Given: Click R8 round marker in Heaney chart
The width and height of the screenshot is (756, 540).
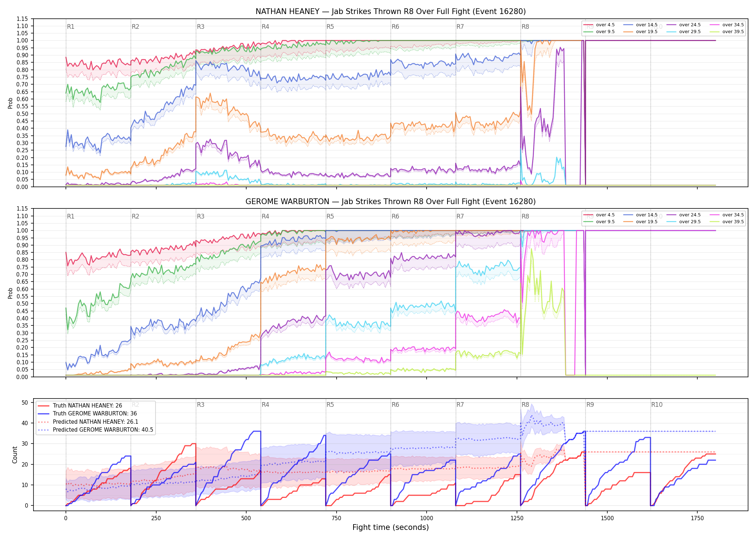Looking at the screenshot, I should coord(525,27).
